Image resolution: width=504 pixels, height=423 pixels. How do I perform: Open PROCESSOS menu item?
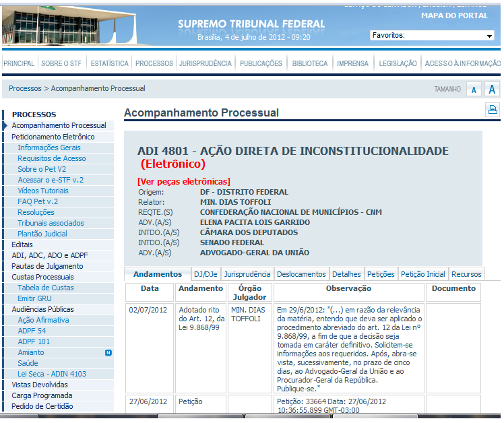[154, 63]
